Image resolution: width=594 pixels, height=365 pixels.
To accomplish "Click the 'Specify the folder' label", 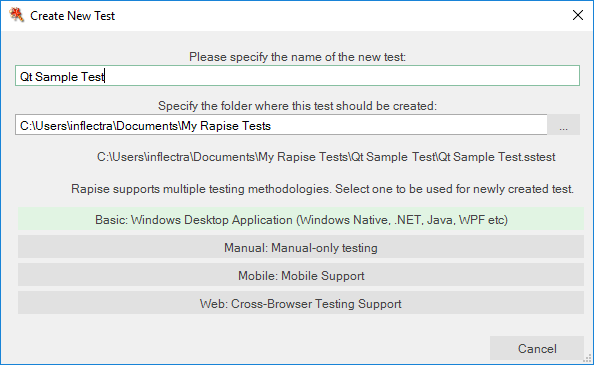I will tap(297, 106).
